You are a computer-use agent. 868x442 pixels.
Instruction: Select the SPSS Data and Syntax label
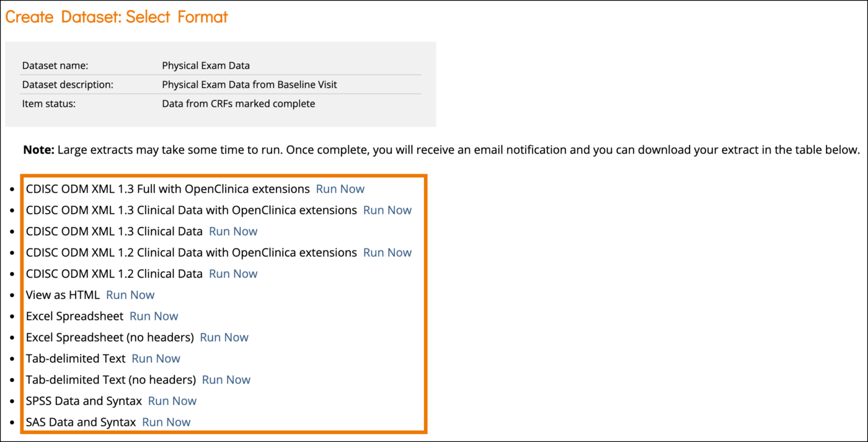point(84,400)
